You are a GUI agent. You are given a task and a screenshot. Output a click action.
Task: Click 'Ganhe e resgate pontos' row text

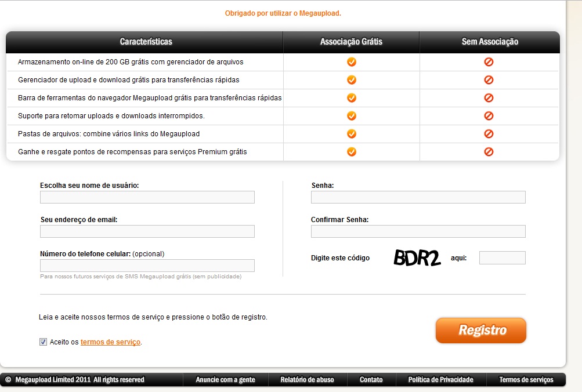click(x=132, y=152)
